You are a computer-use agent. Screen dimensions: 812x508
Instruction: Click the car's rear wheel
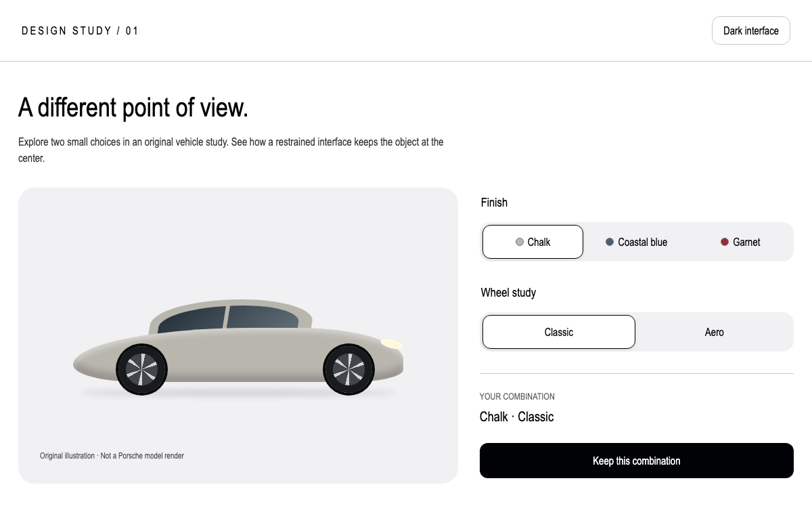142,369
